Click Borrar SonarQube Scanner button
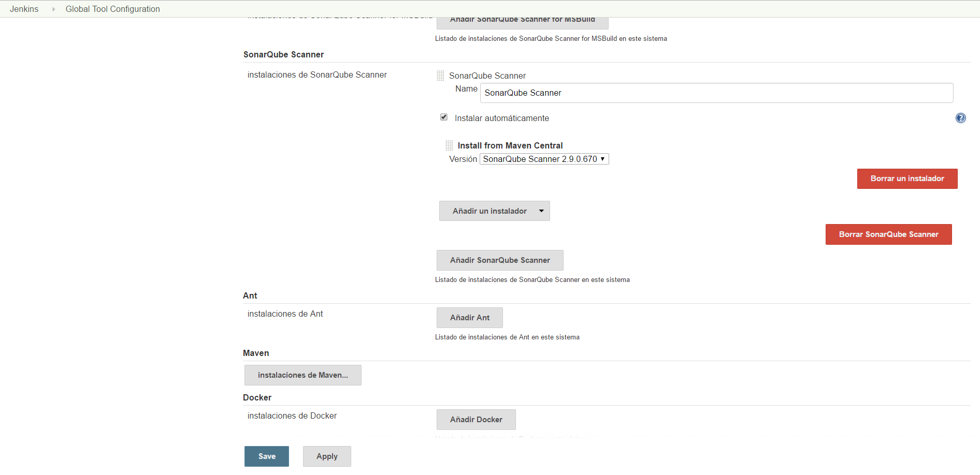Screen dimensions: 980x475 tap(888, 234)
